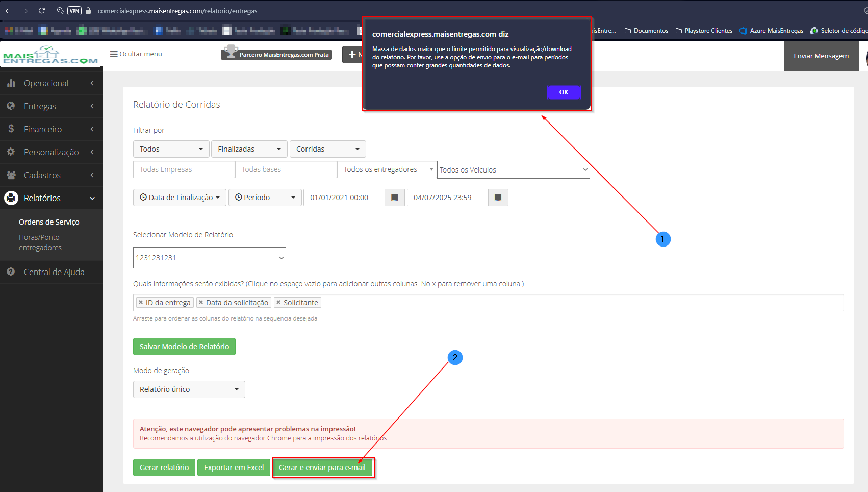Remove the ID da entrega column tag
Viewport: 868px width, 492px height.
pos(141,303)
